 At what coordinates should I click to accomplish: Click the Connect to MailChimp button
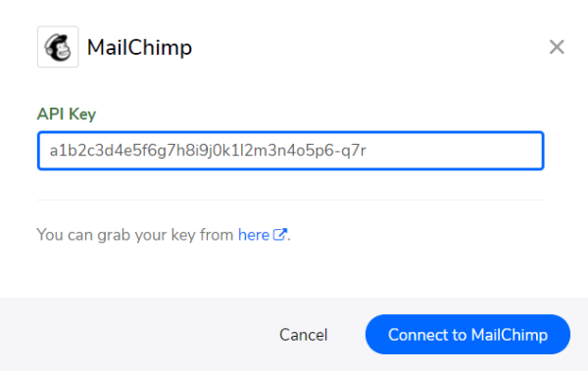coord(467,334)
